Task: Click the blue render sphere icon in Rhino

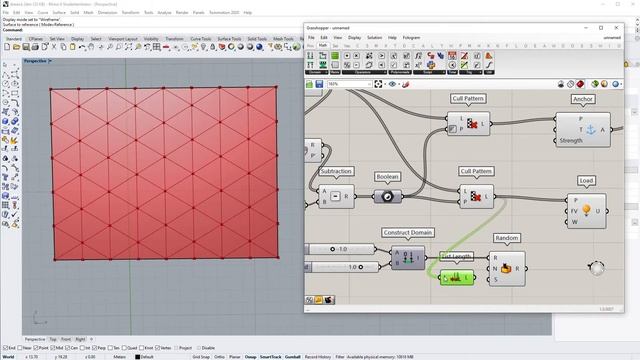Action: (260, 47)
